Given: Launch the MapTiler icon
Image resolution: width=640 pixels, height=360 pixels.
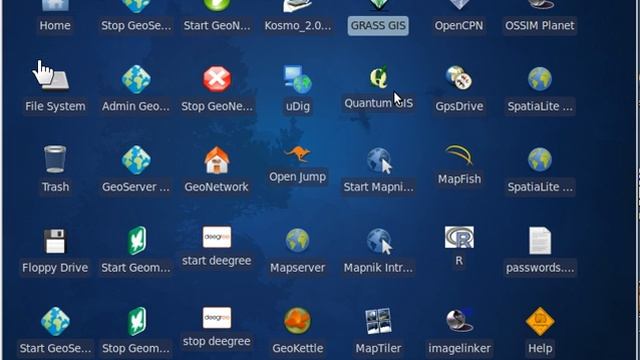Looking at the screenshot, I should (x=378, y=321).
